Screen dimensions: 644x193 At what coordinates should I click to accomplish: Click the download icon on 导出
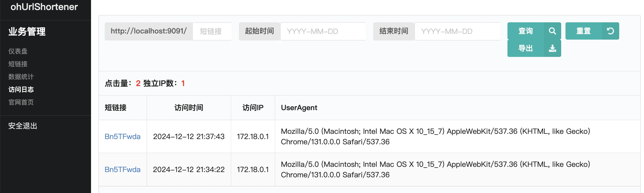(552, 48)
